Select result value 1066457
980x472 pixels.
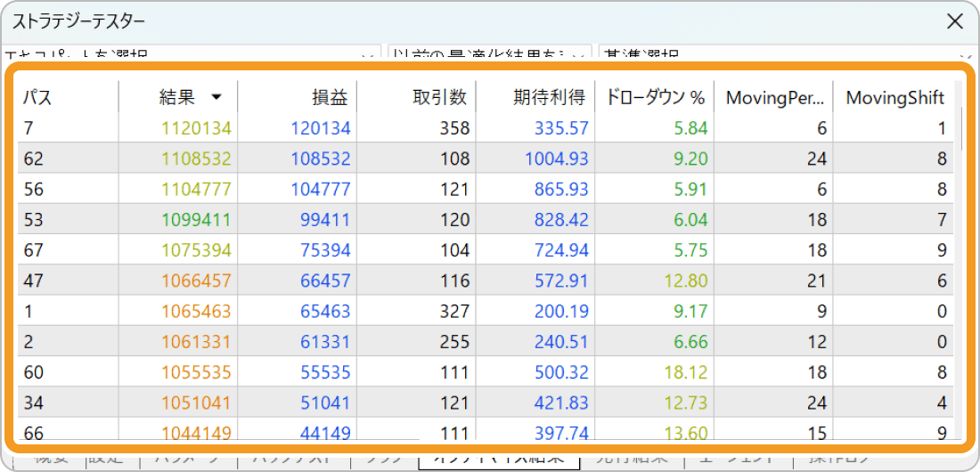click(197, 280)
